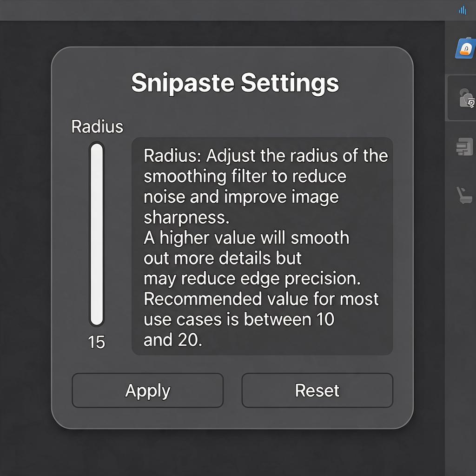Click the Radius label above slider

coord(97,126)
